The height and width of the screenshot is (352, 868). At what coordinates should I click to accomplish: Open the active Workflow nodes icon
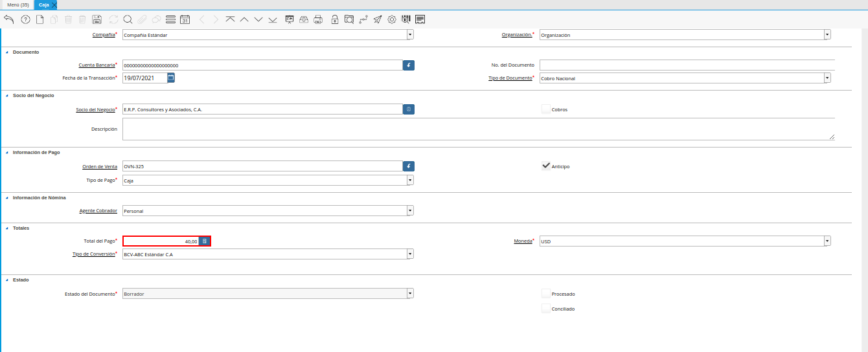363,19
